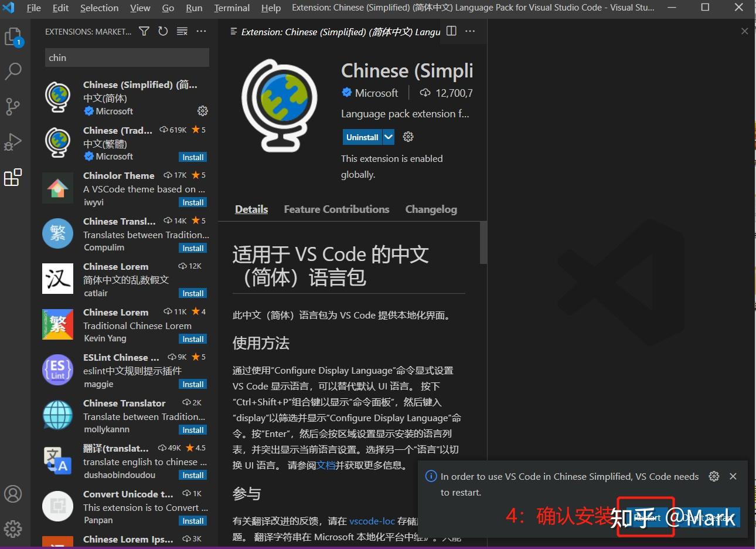Open Run and Debug view

coord(13,142)
